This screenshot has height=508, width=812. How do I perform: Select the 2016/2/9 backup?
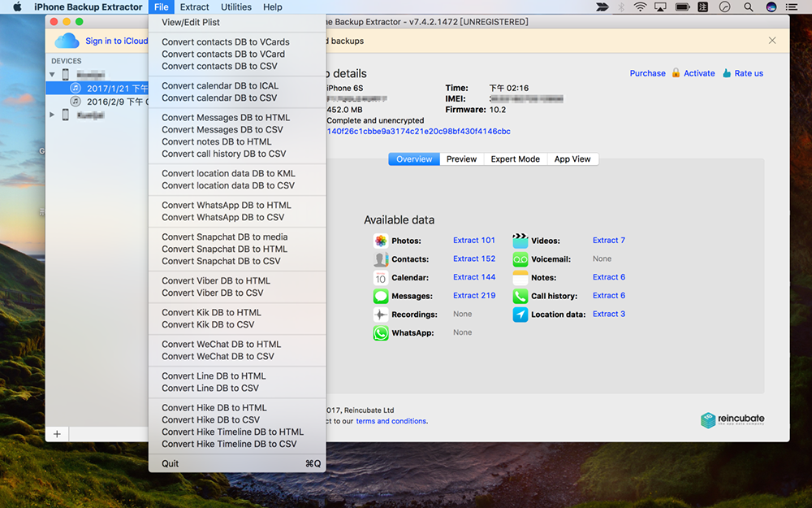tap(97, 102)
